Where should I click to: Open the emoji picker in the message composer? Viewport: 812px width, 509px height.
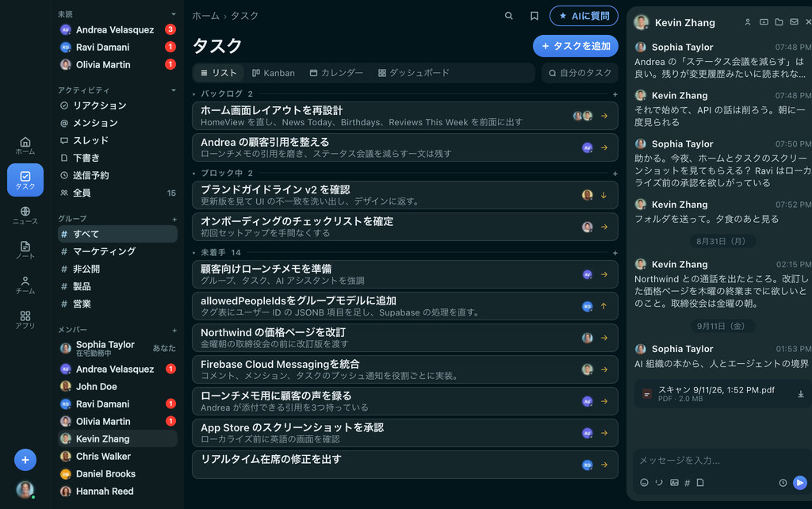(644, 483)
